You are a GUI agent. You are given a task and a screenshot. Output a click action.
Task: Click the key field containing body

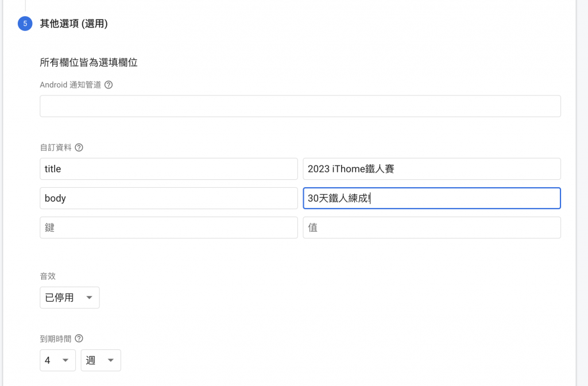point(169,198)
